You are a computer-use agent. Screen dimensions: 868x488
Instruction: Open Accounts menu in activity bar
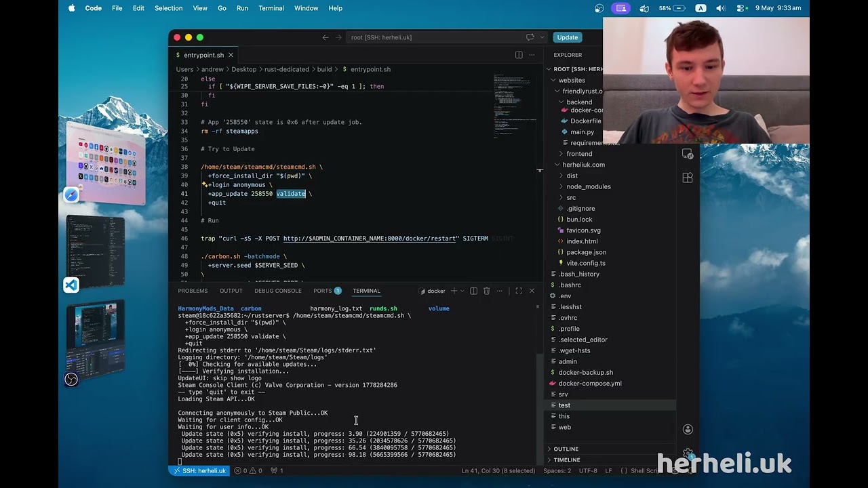click(688, 429)
